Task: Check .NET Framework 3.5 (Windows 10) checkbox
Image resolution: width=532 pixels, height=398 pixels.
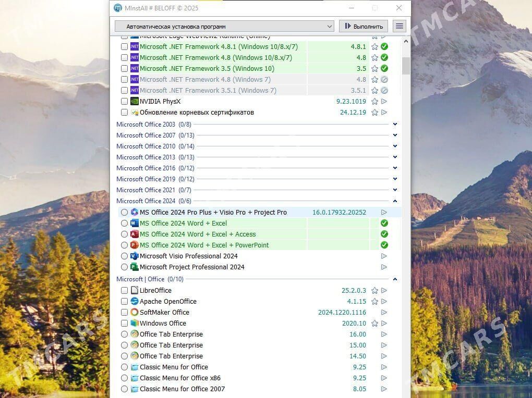Action: (x=125, y=68)
